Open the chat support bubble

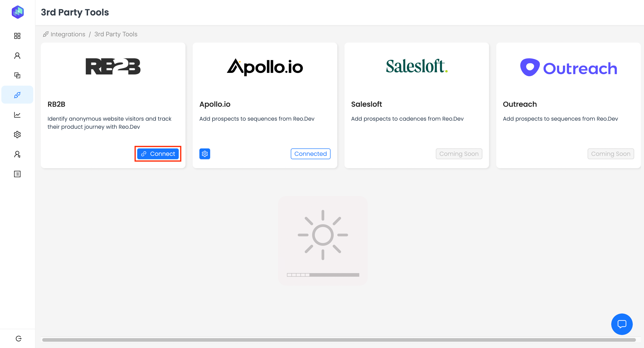[x=622, y=324]
